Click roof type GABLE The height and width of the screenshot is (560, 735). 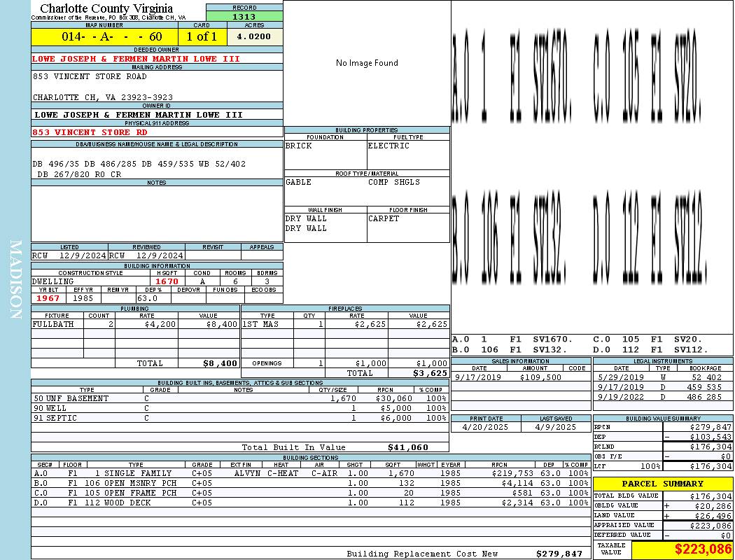[x=299, y=182]
